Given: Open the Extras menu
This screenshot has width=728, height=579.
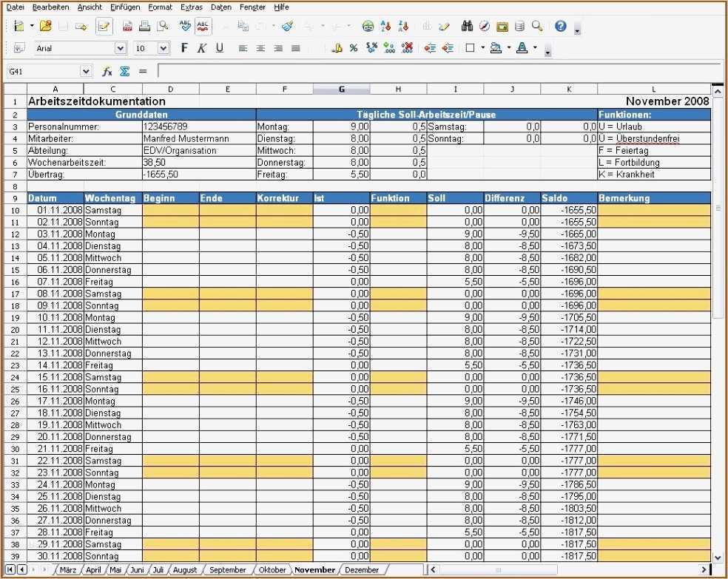Looking at the screenshot, I should [191, 7].
